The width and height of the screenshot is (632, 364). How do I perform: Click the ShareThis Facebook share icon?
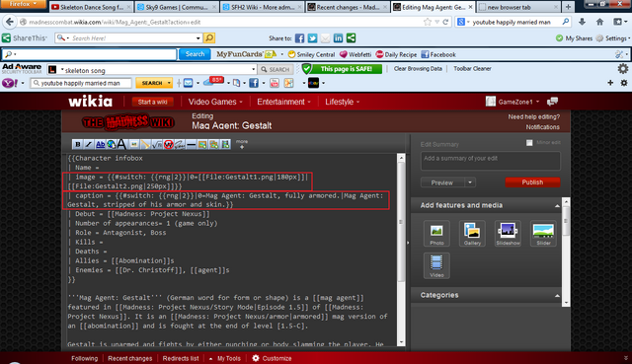pos(299,38)
